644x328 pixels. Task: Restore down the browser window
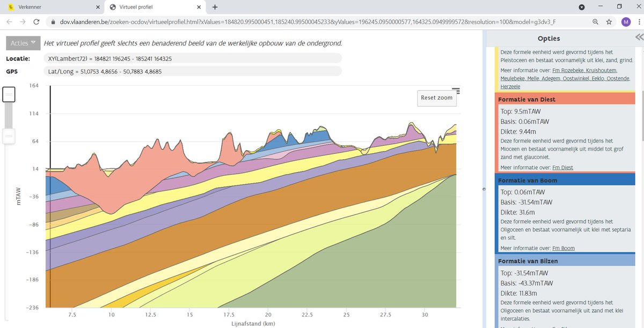pyautogui.click(x=619, y=7)
